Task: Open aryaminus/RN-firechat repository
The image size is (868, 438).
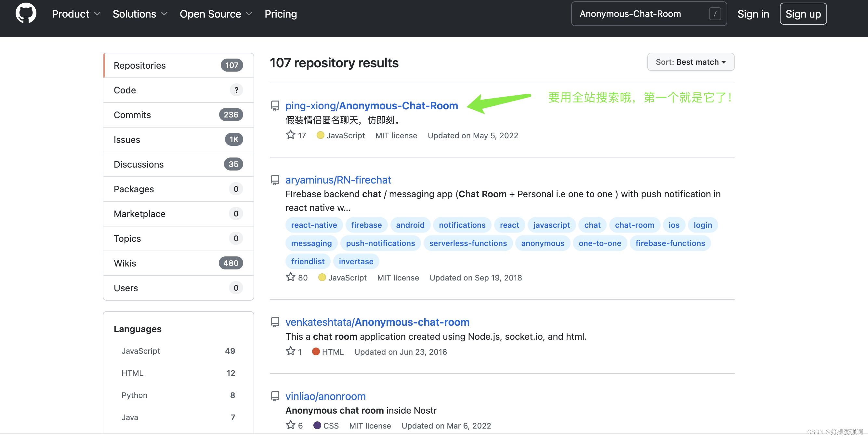Action: click(x=338, y=180)
